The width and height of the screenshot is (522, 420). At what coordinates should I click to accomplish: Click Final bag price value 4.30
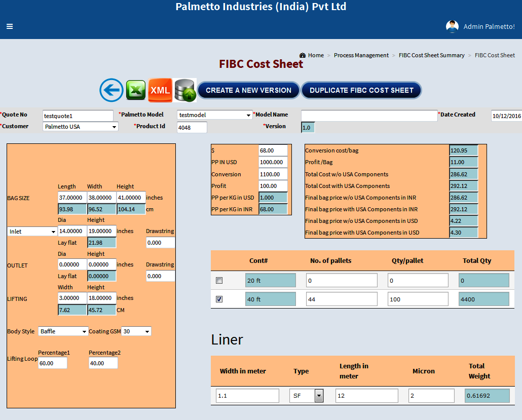click(x=464, y=233)
